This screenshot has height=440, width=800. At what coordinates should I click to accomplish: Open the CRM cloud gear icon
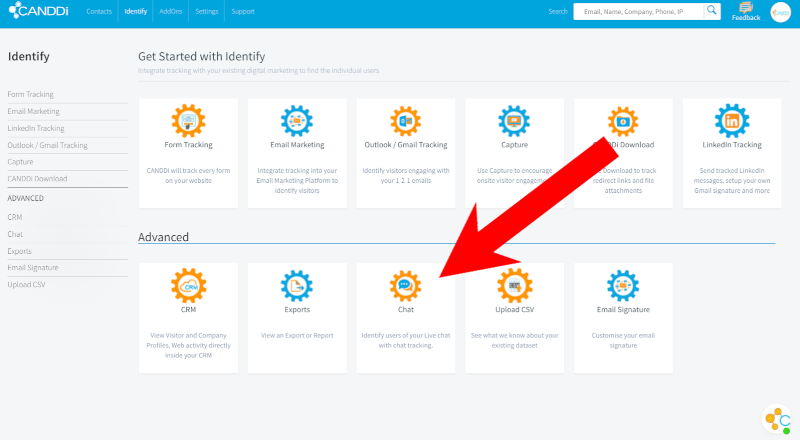click(x=188, y=286)
